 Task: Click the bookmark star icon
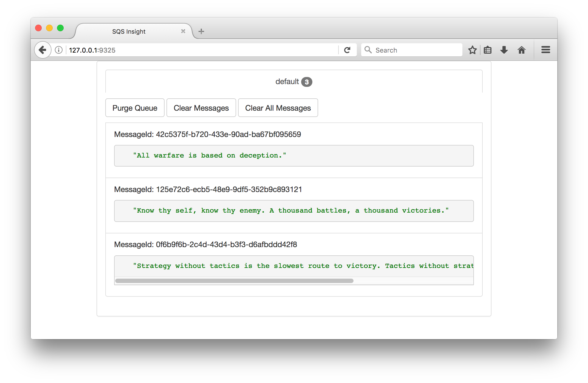pos(472,50)
